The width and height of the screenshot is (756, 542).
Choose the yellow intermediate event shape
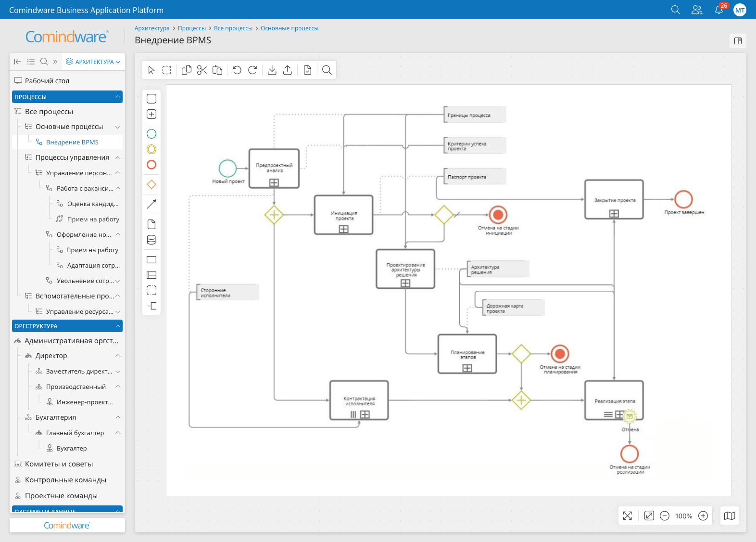[x=151, y=149]
